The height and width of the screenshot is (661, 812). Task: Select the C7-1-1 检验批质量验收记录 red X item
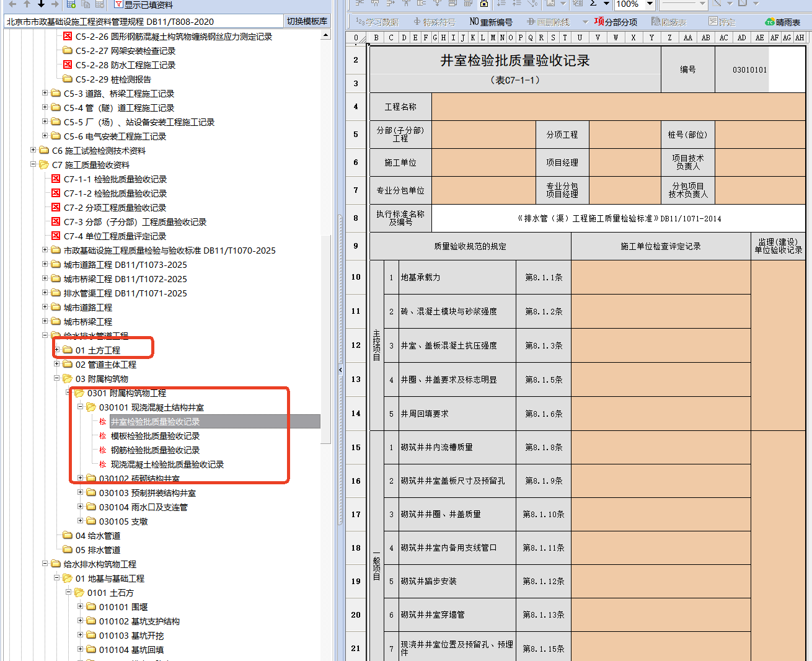(x=115, y=179)
